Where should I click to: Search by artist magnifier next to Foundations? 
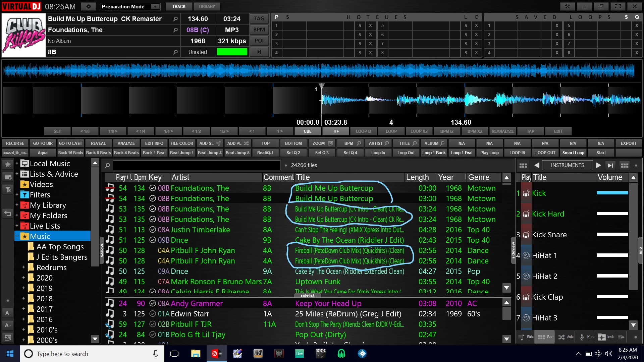click(175, 30)
